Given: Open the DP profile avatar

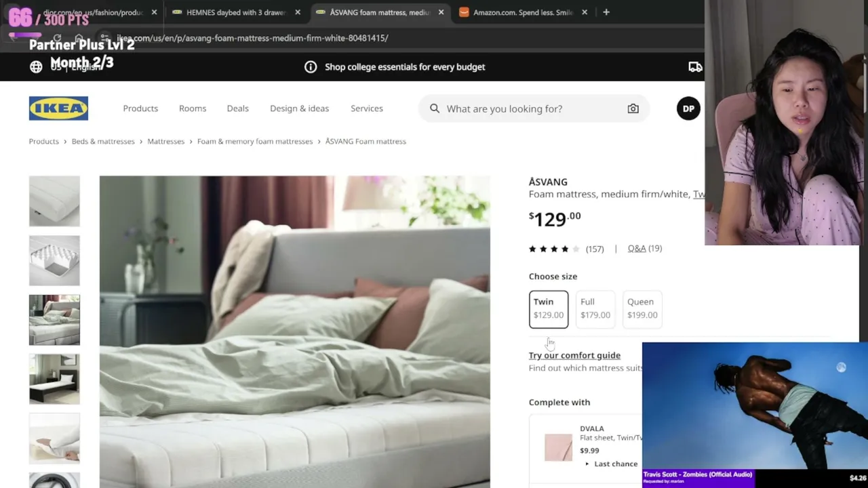Looking at the screenshot, I should tap(688, 108).
